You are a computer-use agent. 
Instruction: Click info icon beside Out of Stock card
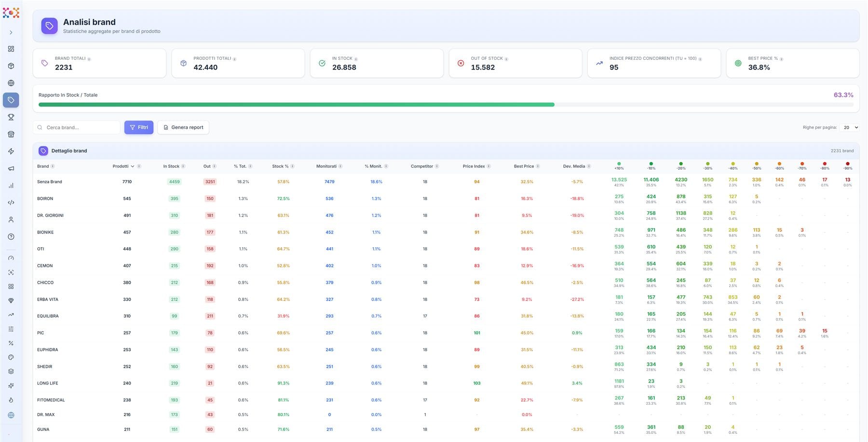(506, 59)
